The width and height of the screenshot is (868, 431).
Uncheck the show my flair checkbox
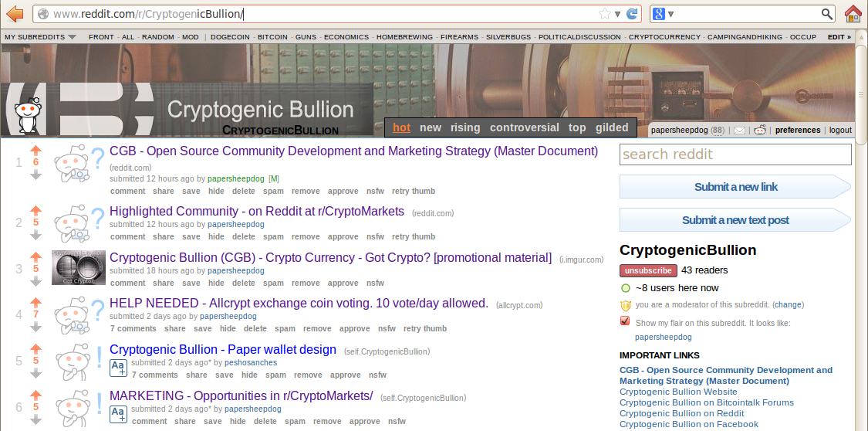coord(625,322)
